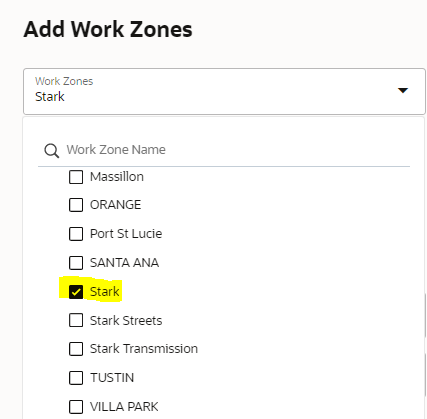Viewport: 427px width, 419px height.
Task: Tick the TUSTIN checkbox
Action: (76, 378)
